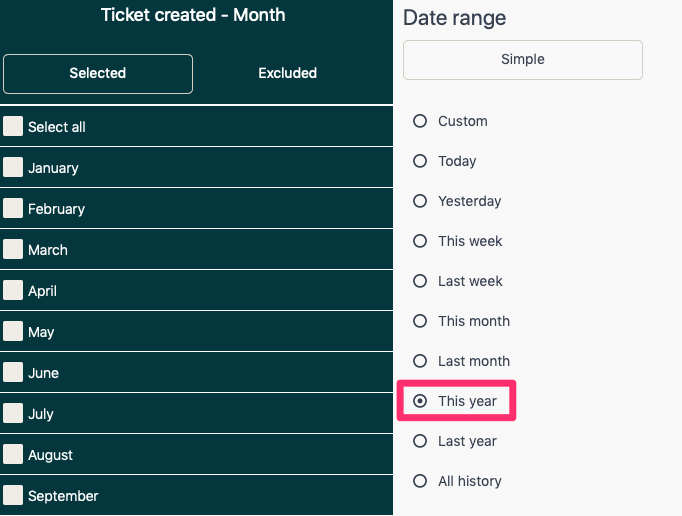Toggle the May checkbox
The width and height of the screenshot is (682, 516).
point(13,331)
